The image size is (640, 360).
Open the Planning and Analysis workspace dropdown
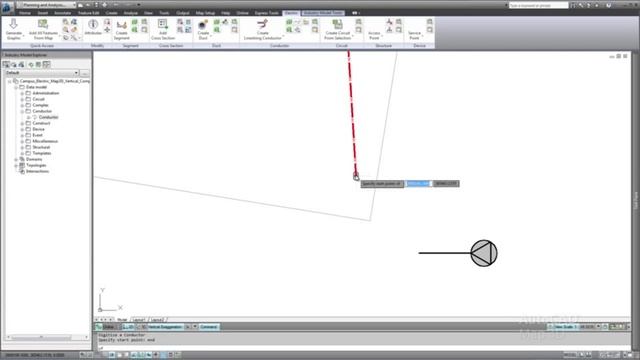pos(47,5)
